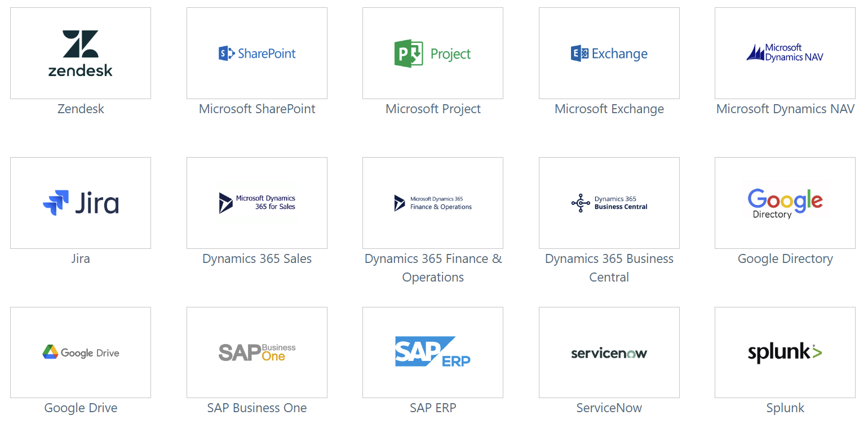Choose the Dynamics 365 Business Central logo
This screenshot has height=433, width=868.
[x=609, y=203]
